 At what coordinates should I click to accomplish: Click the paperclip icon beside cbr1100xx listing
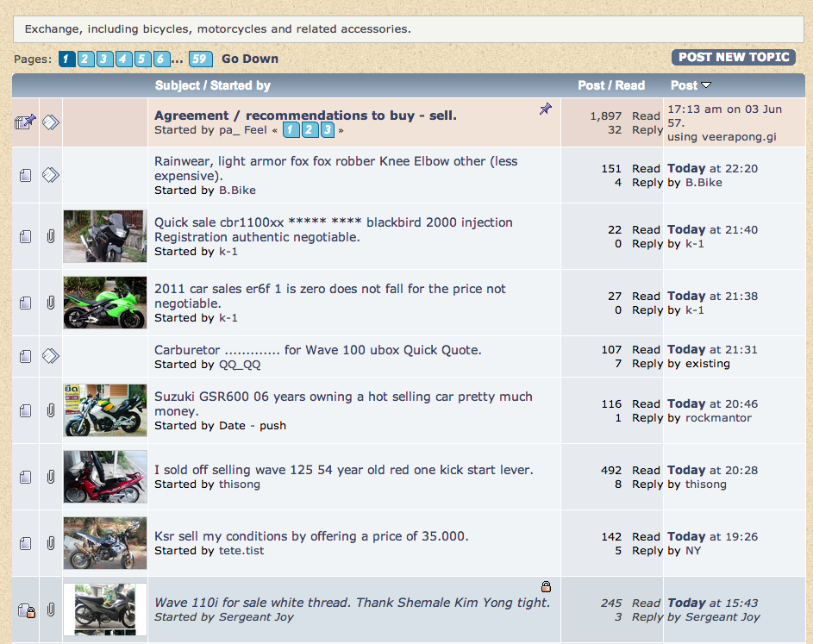click(x=51, y=236)
